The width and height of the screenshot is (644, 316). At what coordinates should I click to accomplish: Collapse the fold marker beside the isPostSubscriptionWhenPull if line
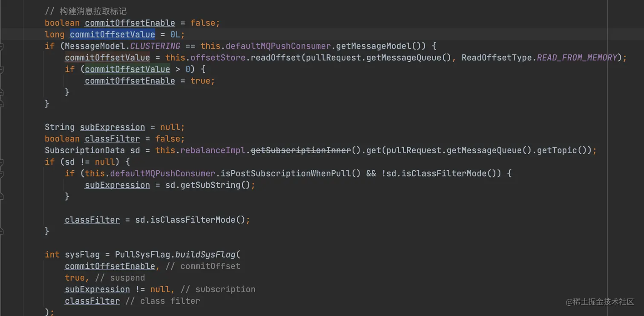[2, 173]
